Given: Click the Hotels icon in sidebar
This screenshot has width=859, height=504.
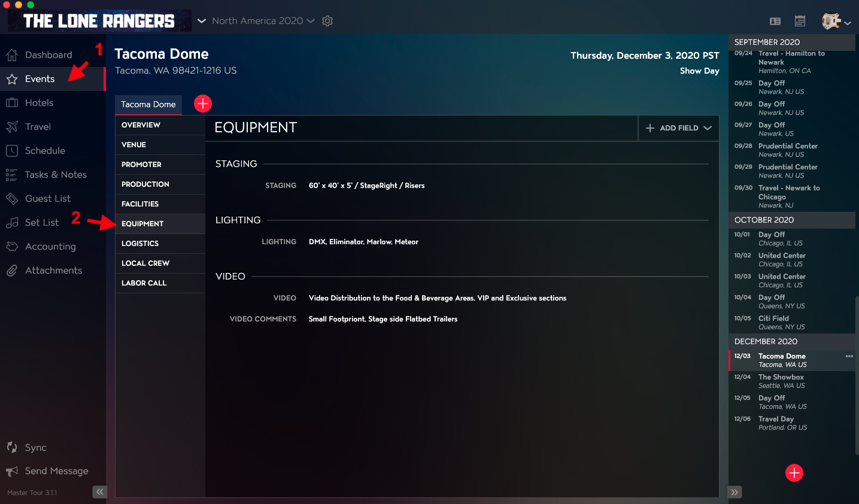Looking at the screenshot, I should click(x=12, y=103).
